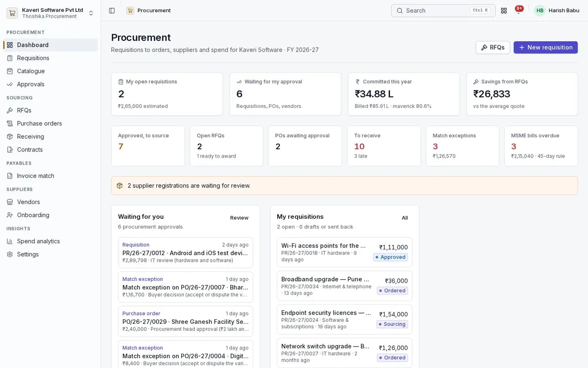Image resolution: width=588 pixels, height=368 pixels.
Task: Open Network switch upgrade requisition
Action: [x=344, y=353]
